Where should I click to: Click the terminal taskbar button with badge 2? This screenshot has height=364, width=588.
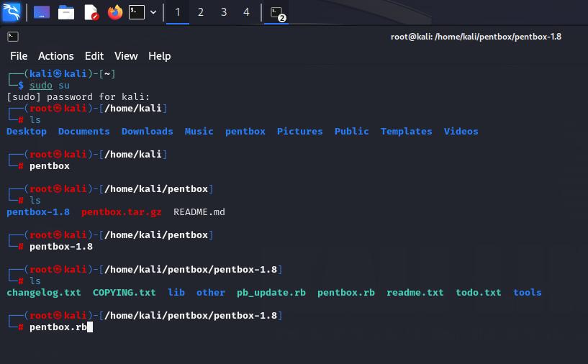pos(276,13)
